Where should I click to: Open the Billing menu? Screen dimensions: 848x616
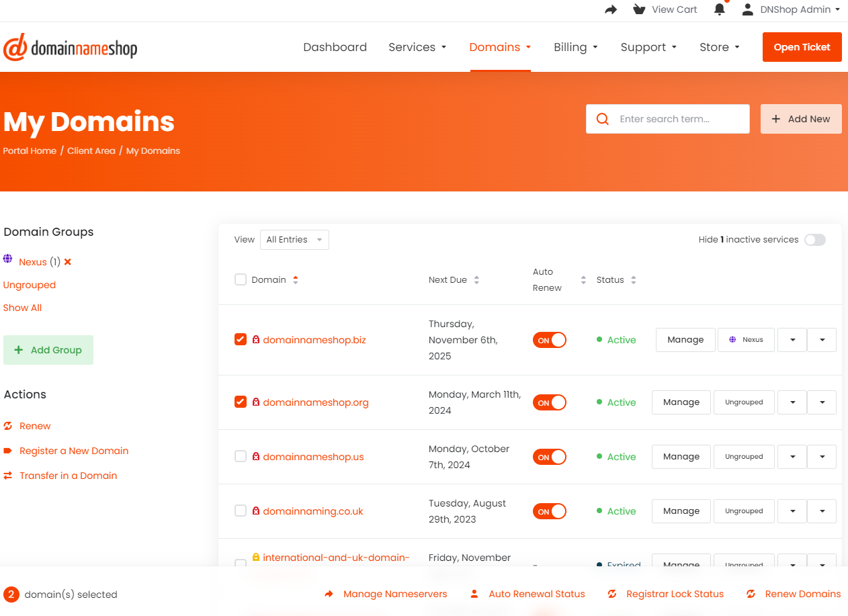click(575, 47)
